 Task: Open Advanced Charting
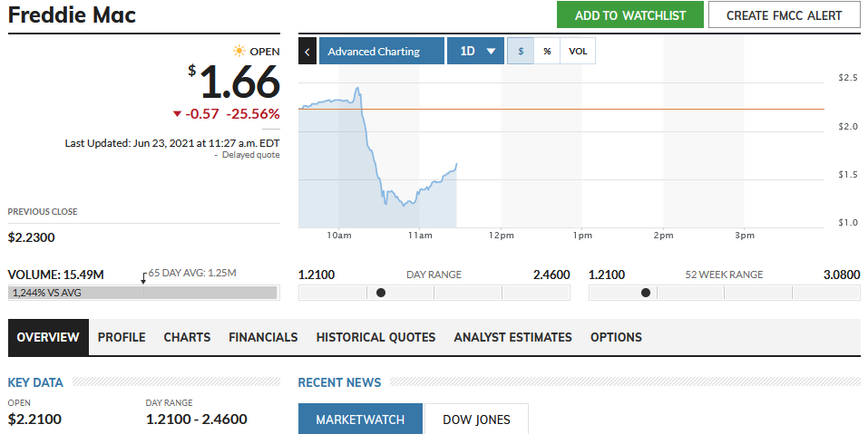382,51
